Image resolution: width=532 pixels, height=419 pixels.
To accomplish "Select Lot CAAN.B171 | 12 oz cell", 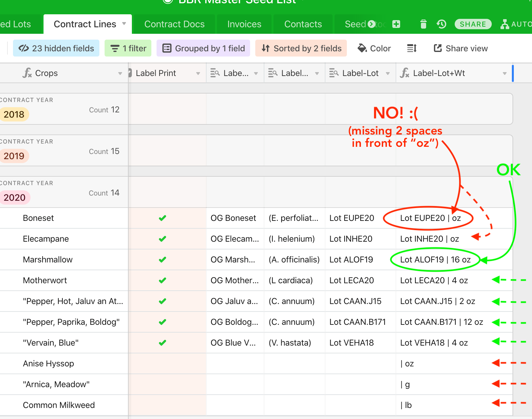I will [x=454, y=322].
